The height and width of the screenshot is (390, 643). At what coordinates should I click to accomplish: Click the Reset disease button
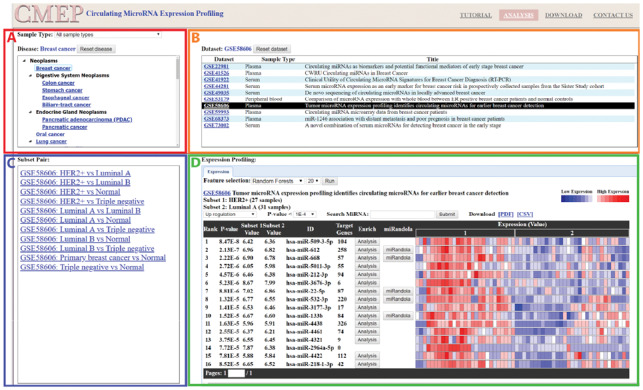click(96, 49)
